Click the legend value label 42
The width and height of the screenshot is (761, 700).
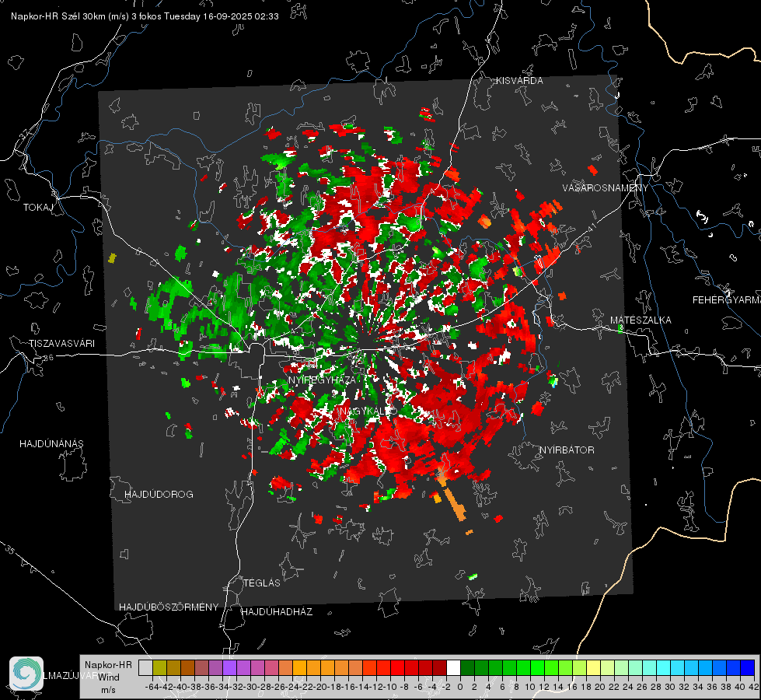tap(754, 687)
